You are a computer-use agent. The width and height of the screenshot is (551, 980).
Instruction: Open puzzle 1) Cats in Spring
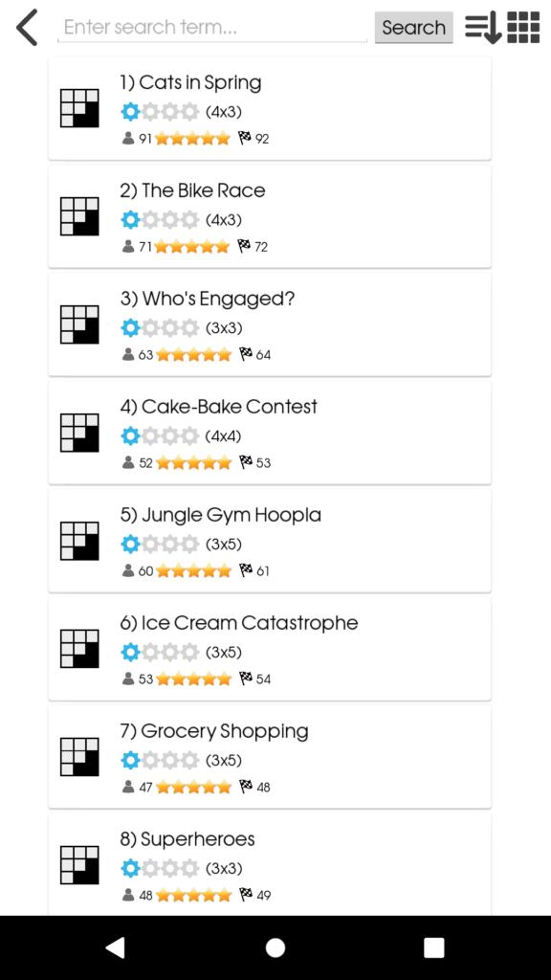pyautogui.click(x=270, y=109)
